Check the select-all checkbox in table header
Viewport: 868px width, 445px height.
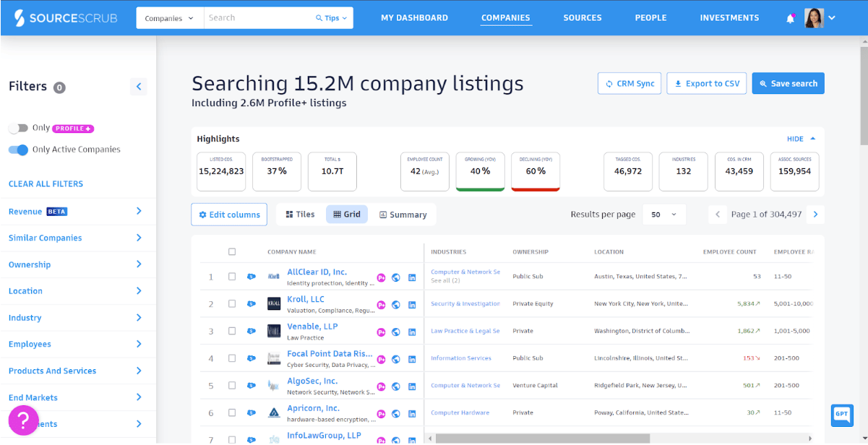tap(232, 252)
